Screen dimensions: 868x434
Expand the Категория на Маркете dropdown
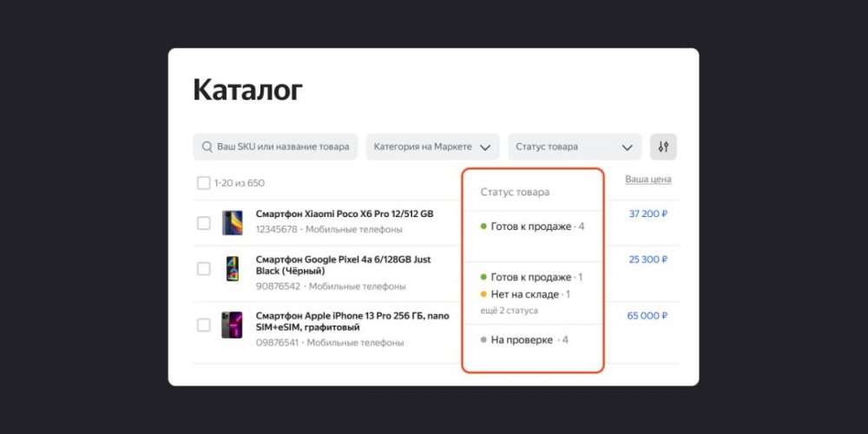tap(432, 147)
